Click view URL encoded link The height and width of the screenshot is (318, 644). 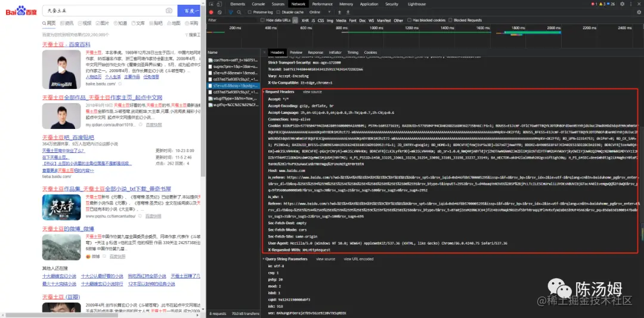pos(358,260)
